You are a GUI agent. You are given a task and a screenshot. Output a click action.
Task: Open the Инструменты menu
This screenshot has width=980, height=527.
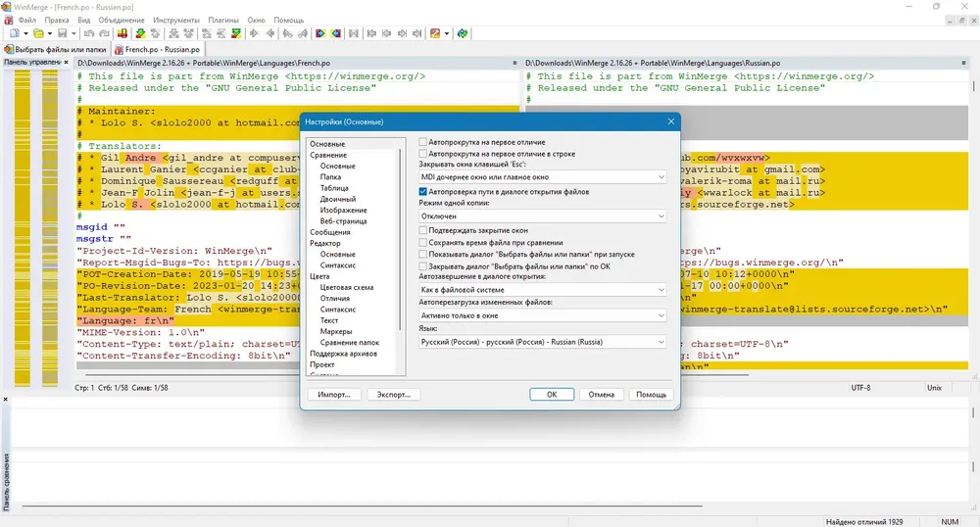[x=176, y=20]
